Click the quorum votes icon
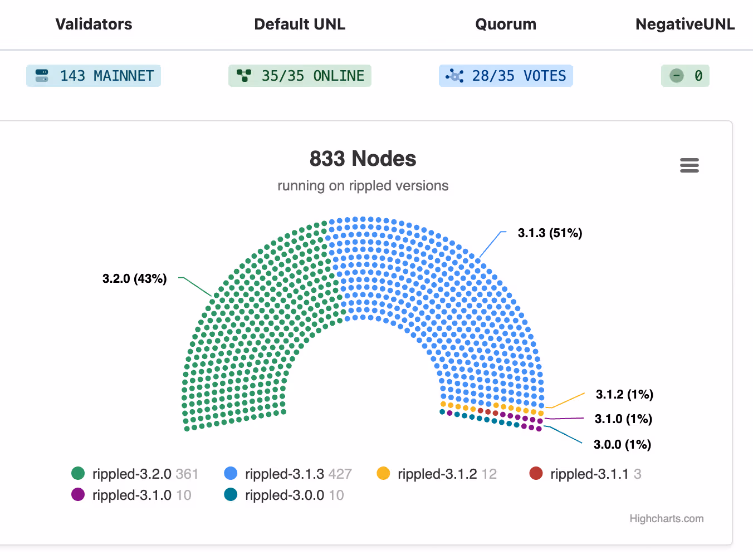This screenshot has height=560, width=753. [x=454, y=76]
